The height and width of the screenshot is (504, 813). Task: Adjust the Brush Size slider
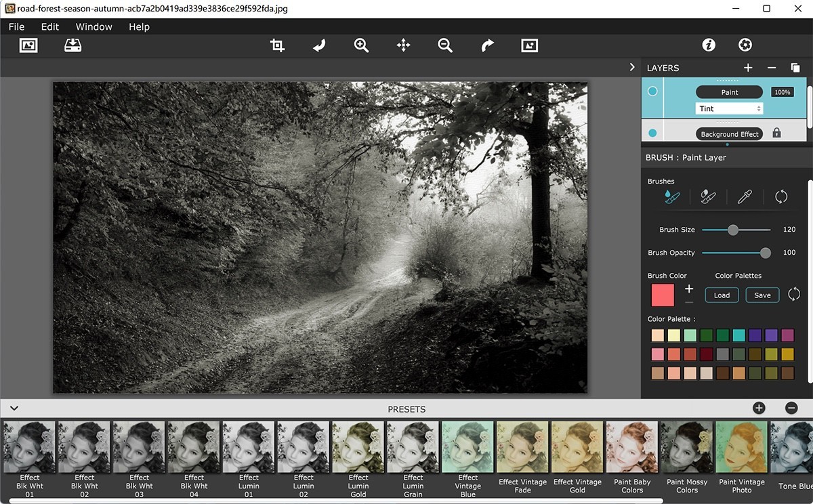[x=732, y=230]
